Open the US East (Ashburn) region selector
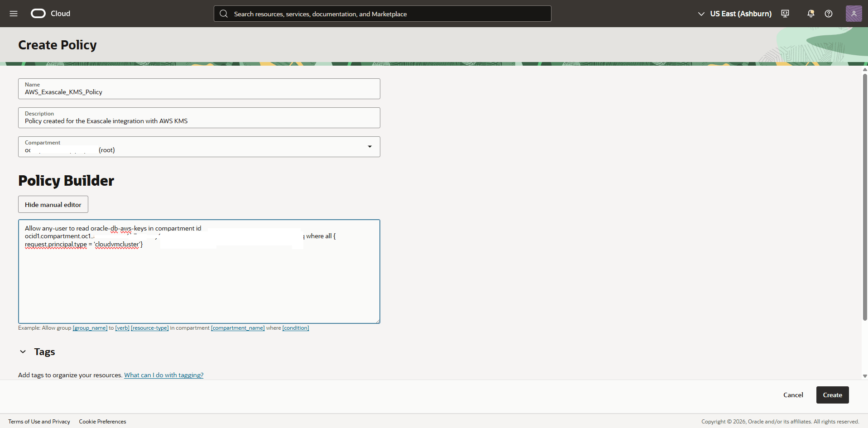The image size is (868, 428). [x=734, y=14]
